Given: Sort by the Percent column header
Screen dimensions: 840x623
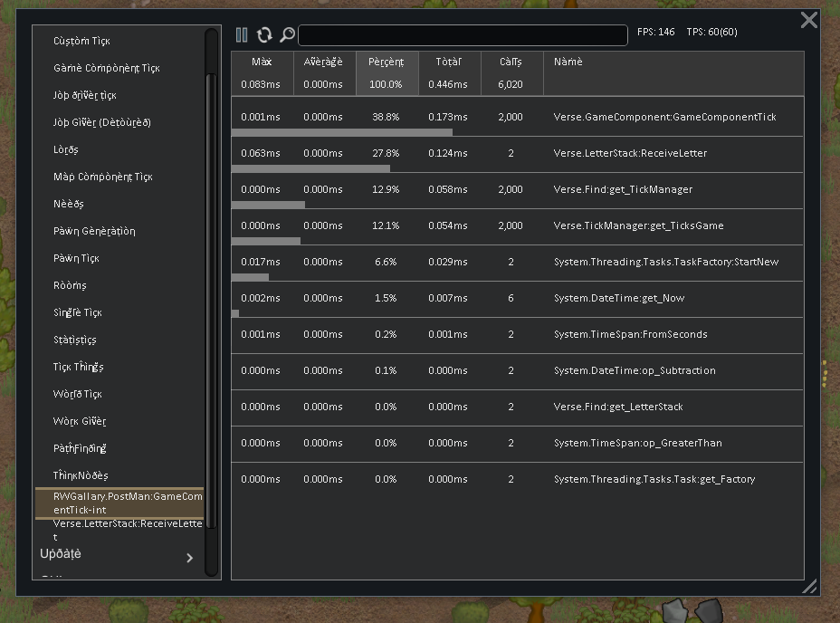Looking at the screenshot, I should tap(386, 62).
